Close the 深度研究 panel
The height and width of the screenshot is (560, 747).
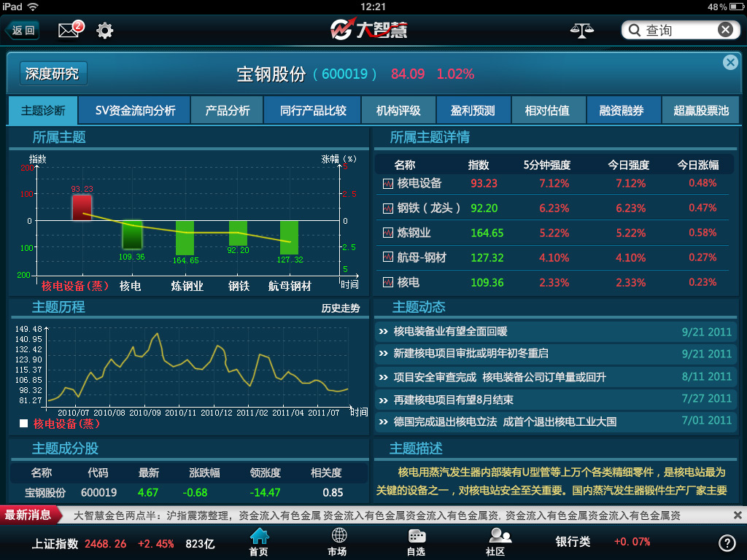(729, 63)
